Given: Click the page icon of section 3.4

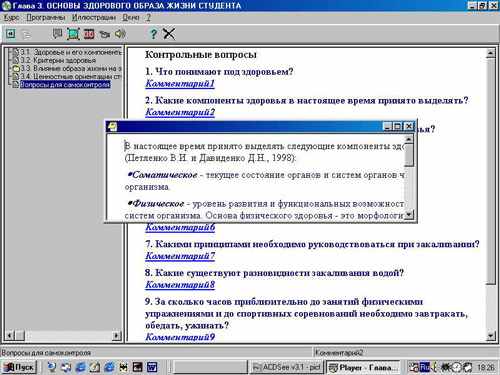Looking at the screenshot, I should coord(16,76).
